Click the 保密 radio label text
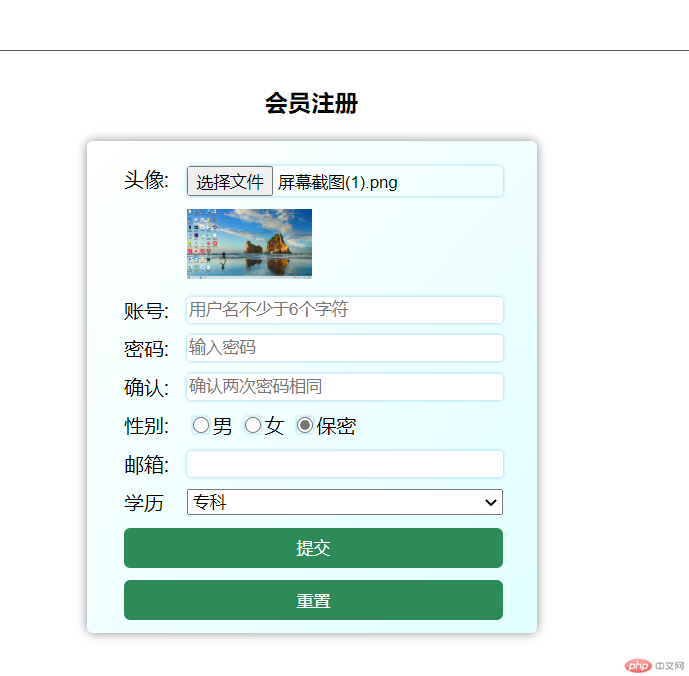The image size is (689, 676). pyautogui.click(x=336, y=426)
